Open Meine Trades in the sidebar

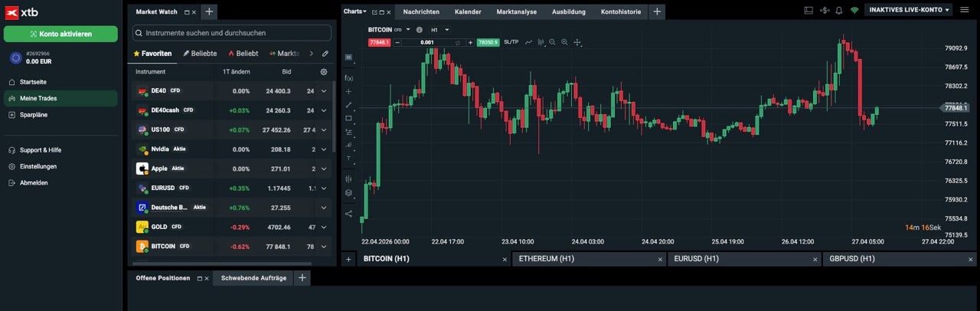pyautogui.click(x=60, y=98)
